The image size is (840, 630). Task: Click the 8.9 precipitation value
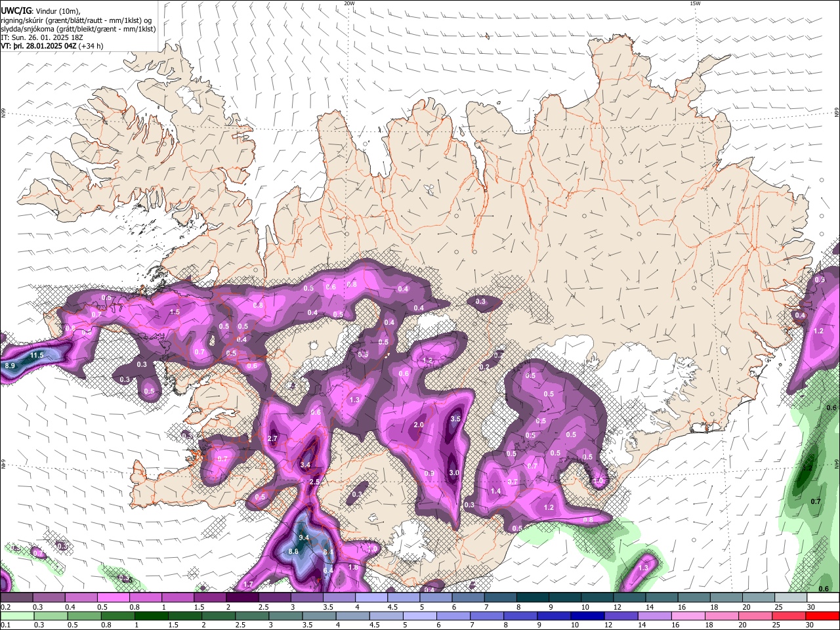(10, 366)
